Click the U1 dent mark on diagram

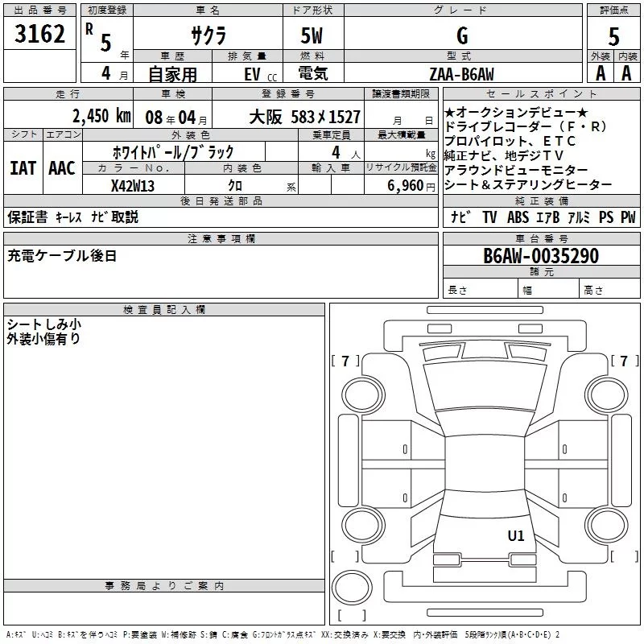pyautogui.click(x=516, y=535)
